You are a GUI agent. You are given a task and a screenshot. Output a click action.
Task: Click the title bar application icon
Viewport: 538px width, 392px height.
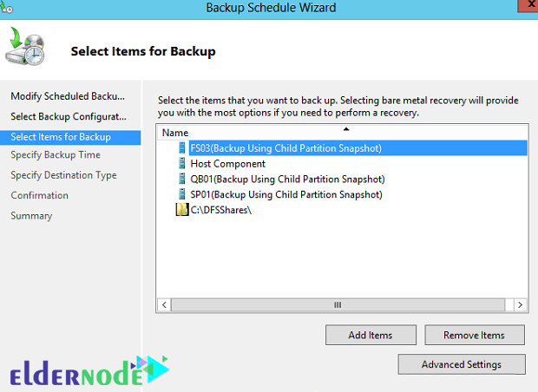tap(7, 7)
